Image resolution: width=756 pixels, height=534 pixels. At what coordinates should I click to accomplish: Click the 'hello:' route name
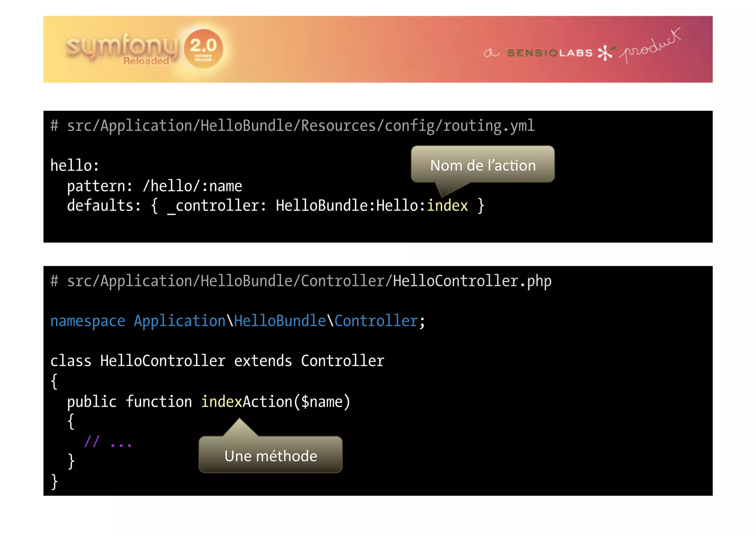[x=75, y=165]
